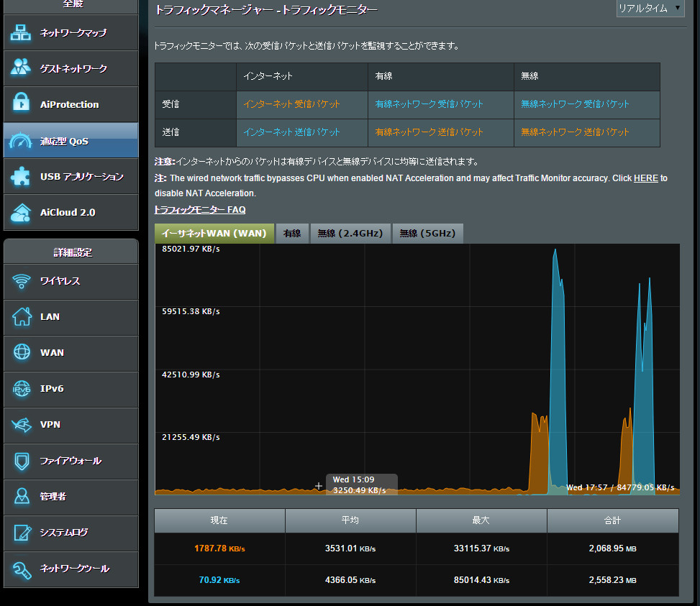Viewport: 700px width, 606px height.
Task: Switch to 無線 (2.4GHz) tab
Action: coord(350,233)
